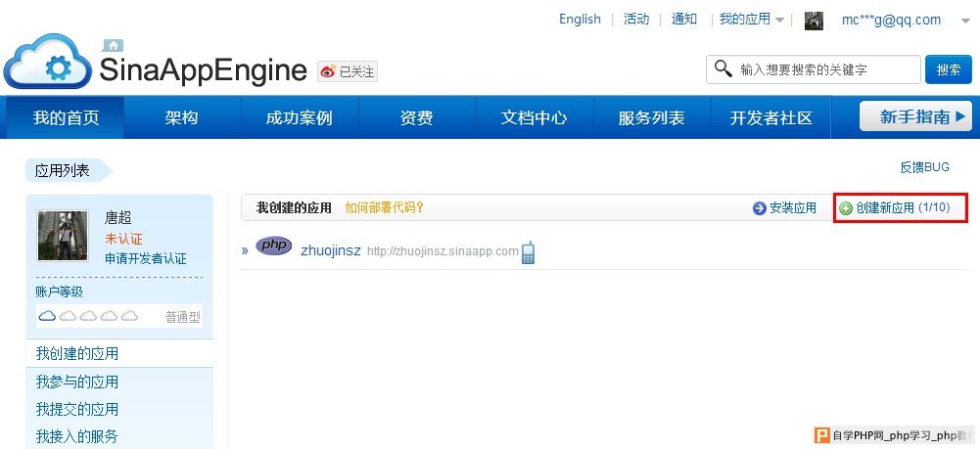Click the blue arrow icon for 安装应用
The image size is (980, 449).
click(760, 208)
